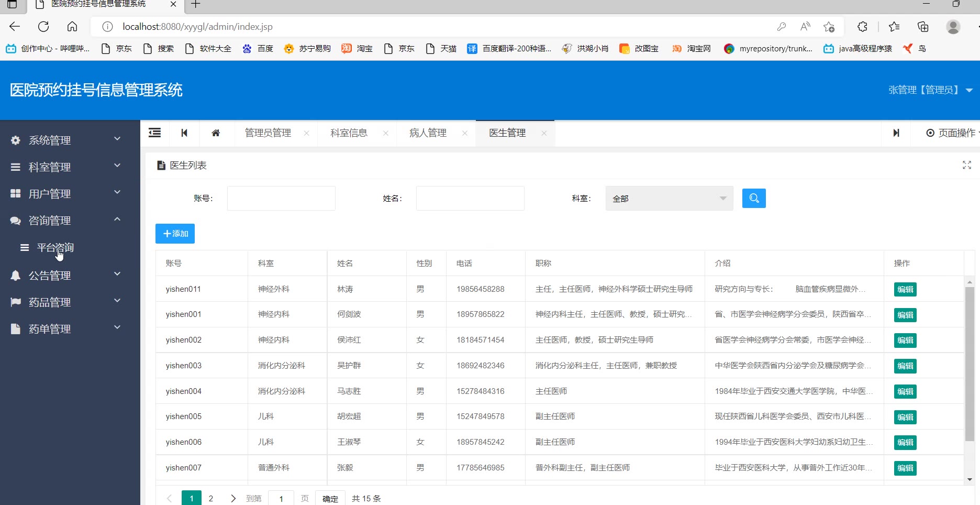Select the 平台咨询 submenu item
The height and width of the screenshot is (505, 980).
55,247
